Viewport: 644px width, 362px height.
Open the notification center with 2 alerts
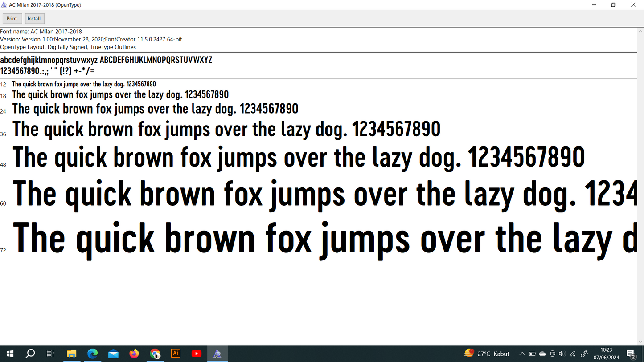click(631, 354)
